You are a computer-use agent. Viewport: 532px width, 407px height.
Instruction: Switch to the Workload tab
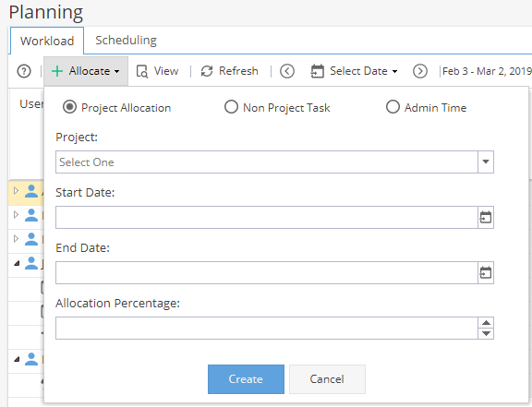tap(47, 41)
